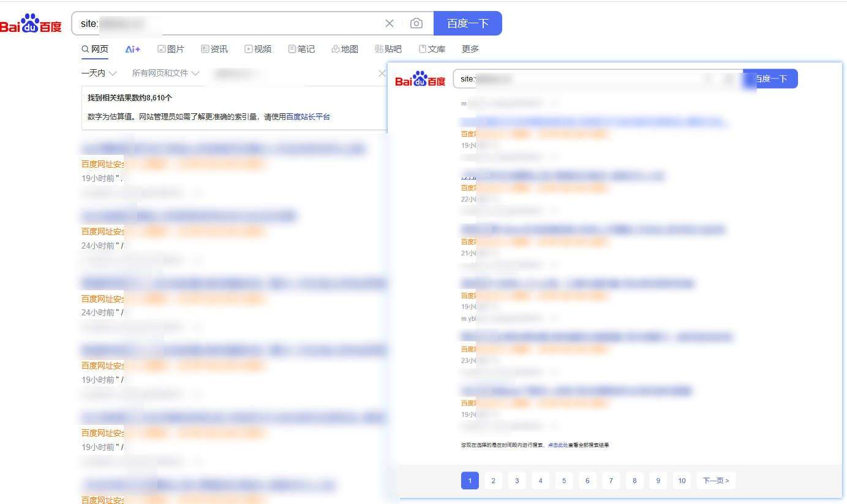Clear the main search box with the X icon
847x504 pixels.
[390, 23]
